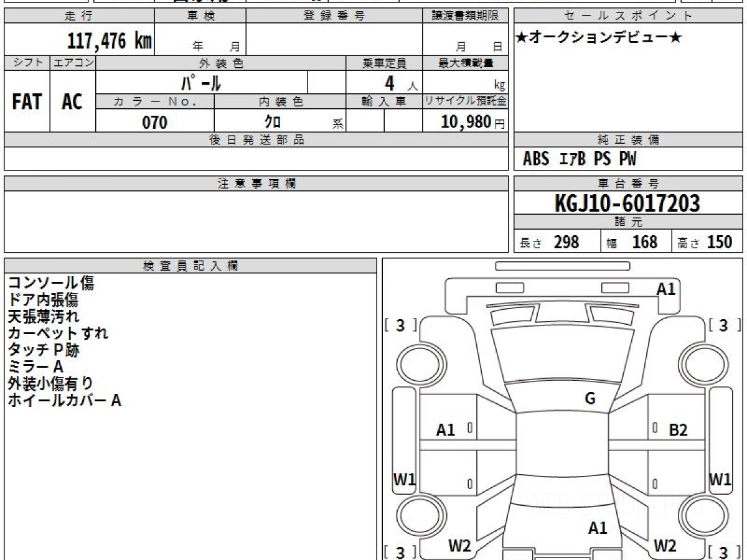
Task: Select the 幅 168 dimension
Action: point(632,242)
